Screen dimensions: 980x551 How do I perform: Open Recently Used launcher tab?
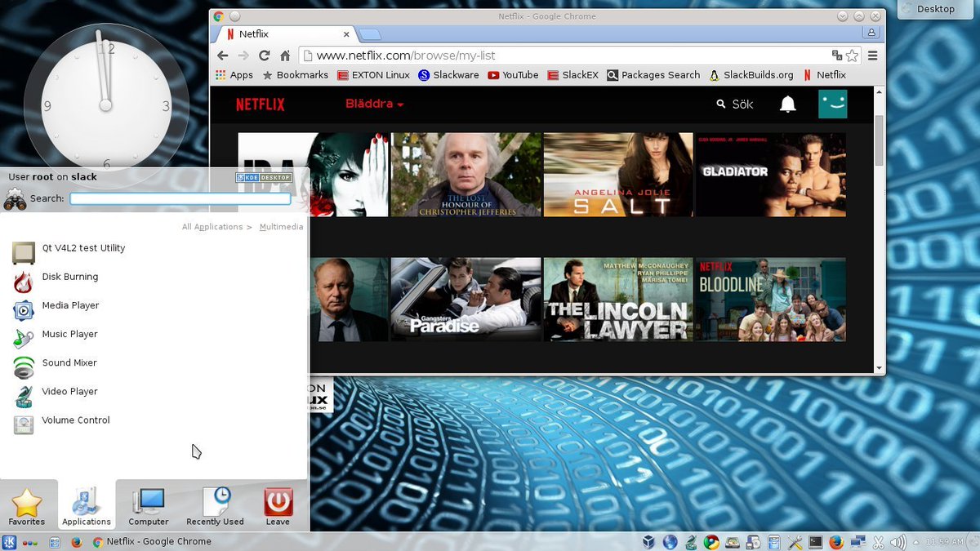point(215,506)
